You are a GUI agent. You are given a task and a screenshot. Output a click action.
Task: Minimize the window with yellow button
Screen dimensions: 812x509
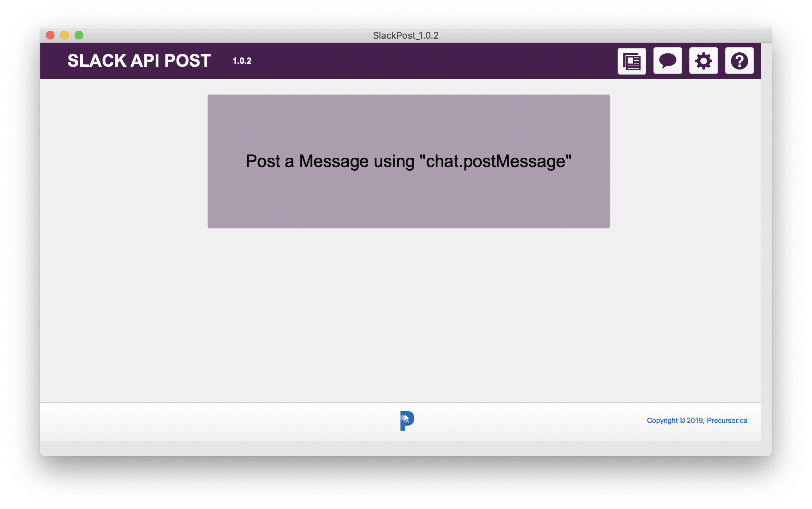(x=65, y=35)
